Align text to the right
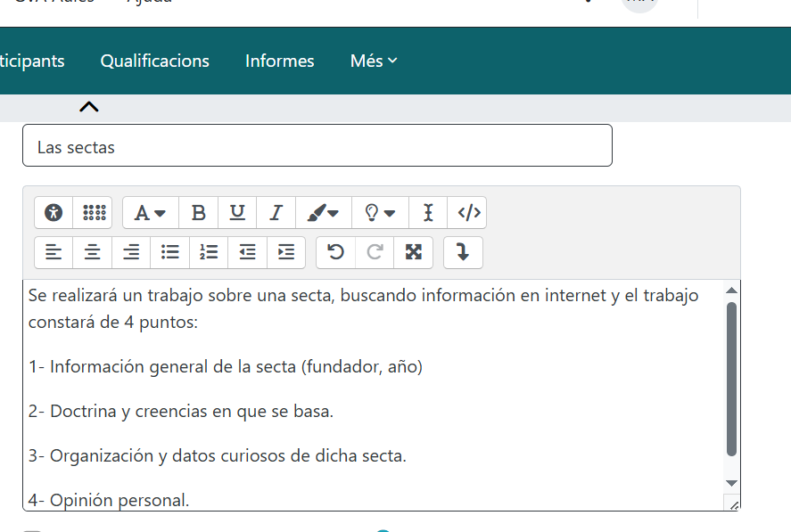Screen dimensions: 791x532 click(x=131, y=252)
